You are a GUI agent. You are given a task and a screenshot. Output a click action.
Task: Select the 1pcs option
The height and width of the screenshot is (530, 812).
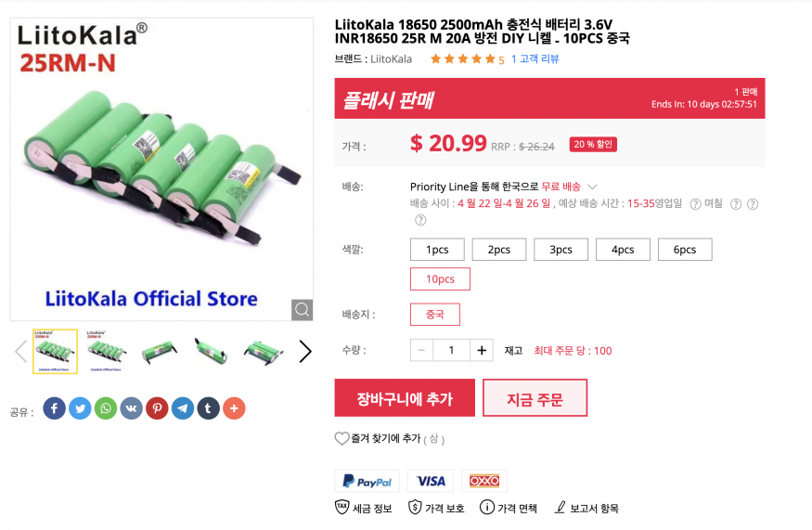point(437,250)
